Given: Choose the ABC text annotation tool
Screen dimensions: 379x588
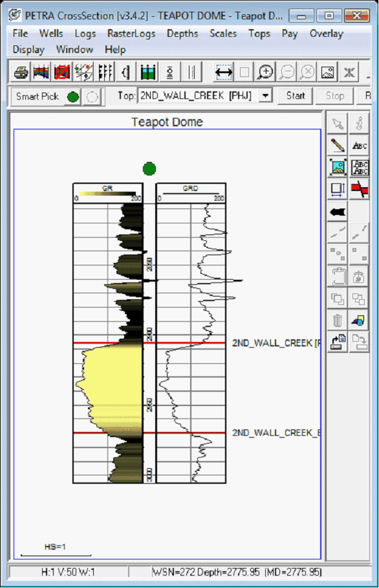Looking at the screenshot, I should (359, 145).
